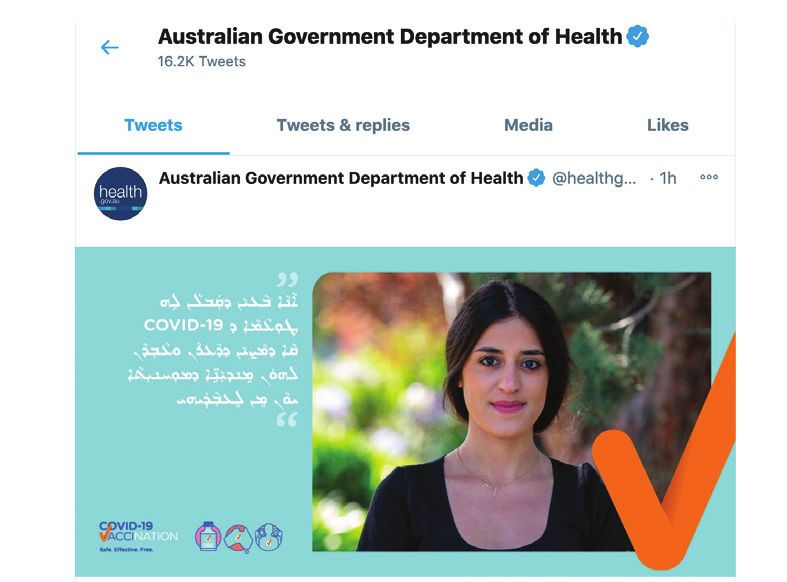787x582 pixels.
Task: Click the Australia map icon in the image
Action: tap(238, 538)
